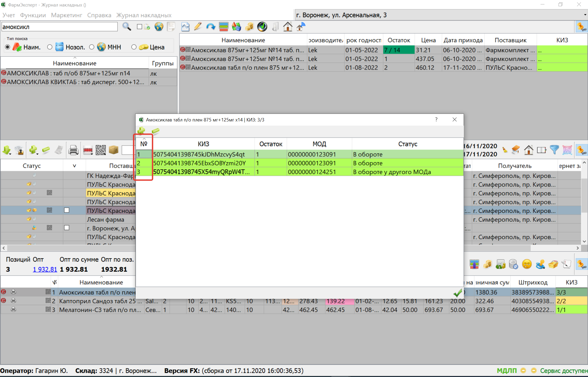This screenshot has width=588, height=377.
Task: Click the pencil edit icon
Action: 198,27
